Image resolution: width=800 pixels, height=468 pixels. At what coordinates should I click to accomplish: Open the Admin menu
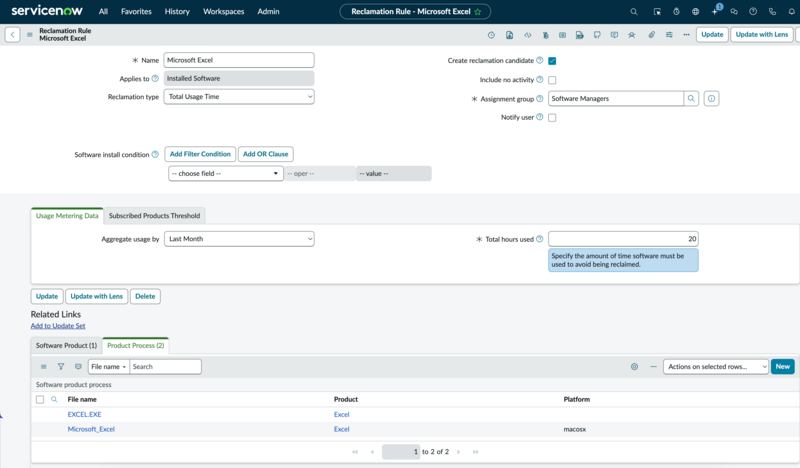click(268, 11)
